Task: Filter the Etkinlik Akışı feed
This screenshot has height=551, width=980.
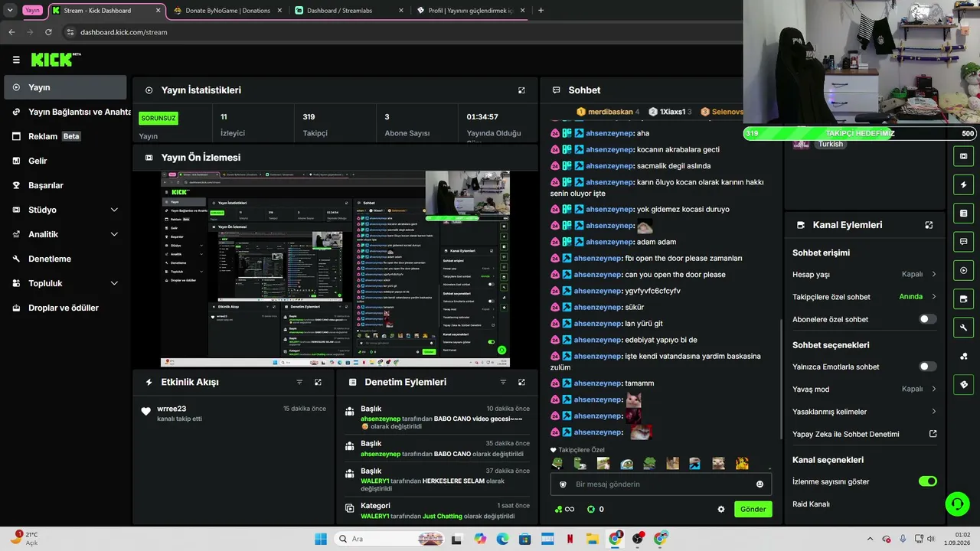Action: tap(299, 382)
